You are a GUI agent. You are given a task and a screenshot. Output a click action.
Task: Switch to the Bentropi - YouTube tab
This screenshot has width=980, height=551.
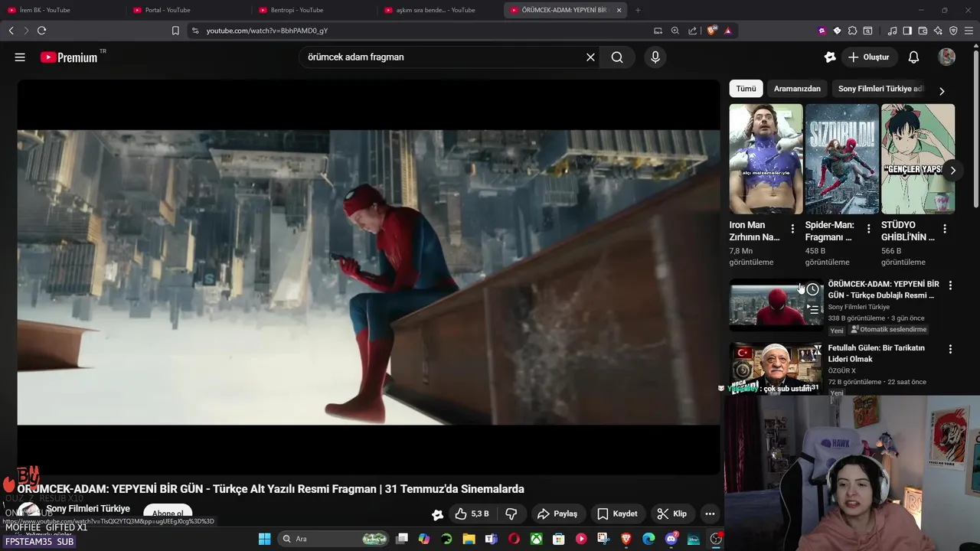tap(314, 10)
